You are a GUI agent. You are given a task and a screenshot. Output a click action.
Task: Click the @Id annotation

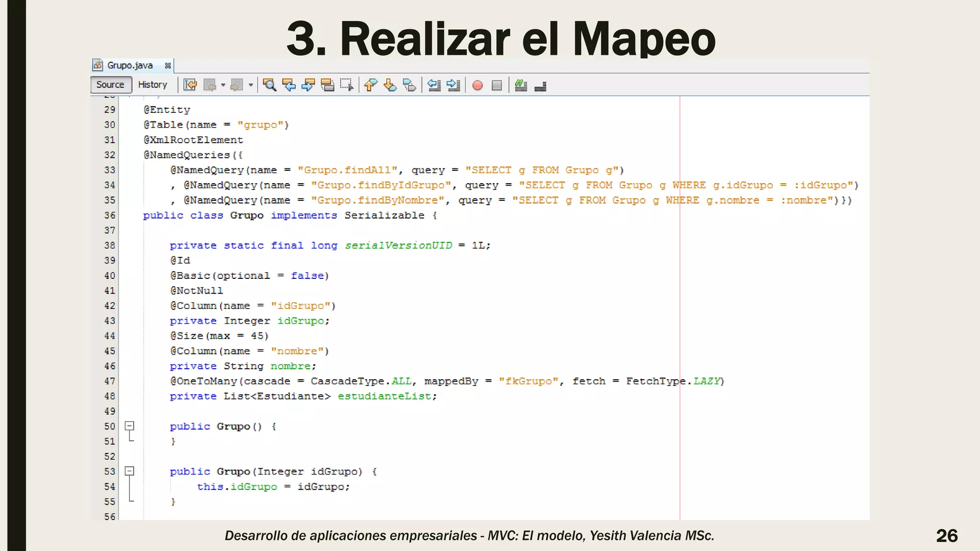tap(180, 260)
